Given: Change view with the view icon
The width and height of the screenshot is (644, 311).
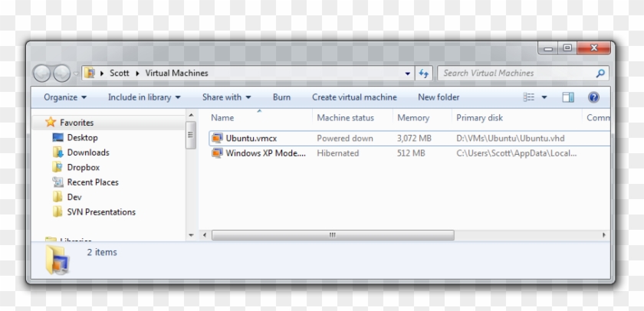Looking at the screenshot, I should tap(529, 97).
